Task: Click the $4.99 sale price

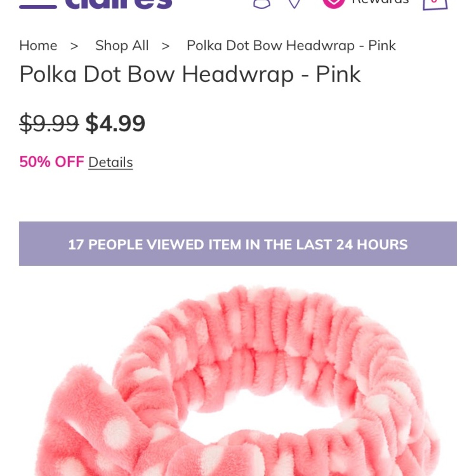Action: point(115,123)
